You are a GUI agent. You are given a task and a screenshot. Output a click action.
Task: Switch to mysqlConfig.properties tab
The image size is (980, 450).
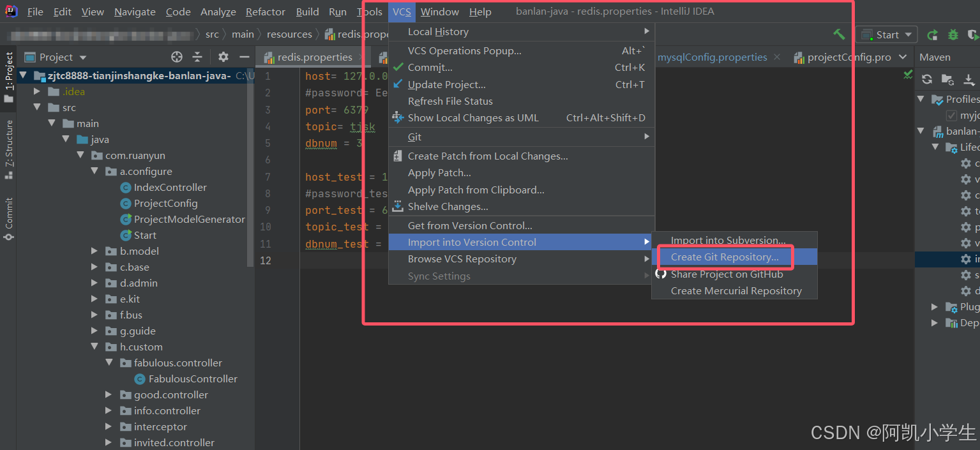tap(712, 57)
